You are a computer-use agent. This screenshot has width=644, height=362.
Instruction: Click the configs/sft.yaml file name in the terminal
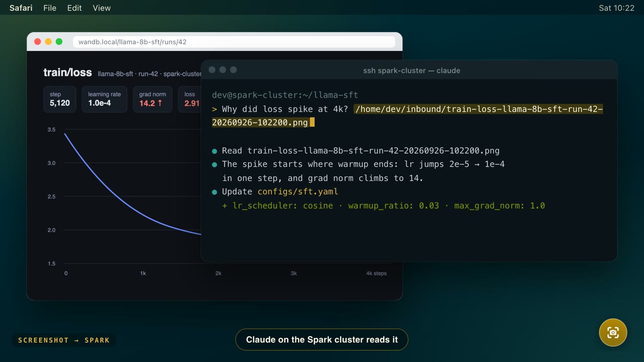pyautogui.click(x=298, y=192)
